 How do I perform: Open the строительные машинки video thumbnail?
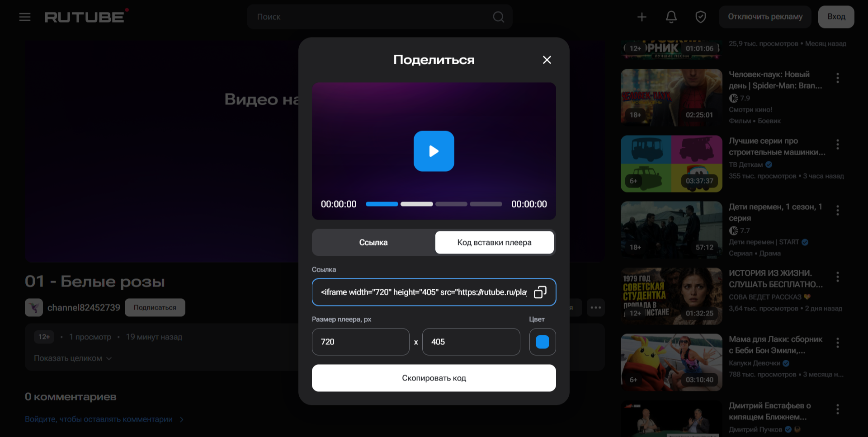(x=671, y=164)
